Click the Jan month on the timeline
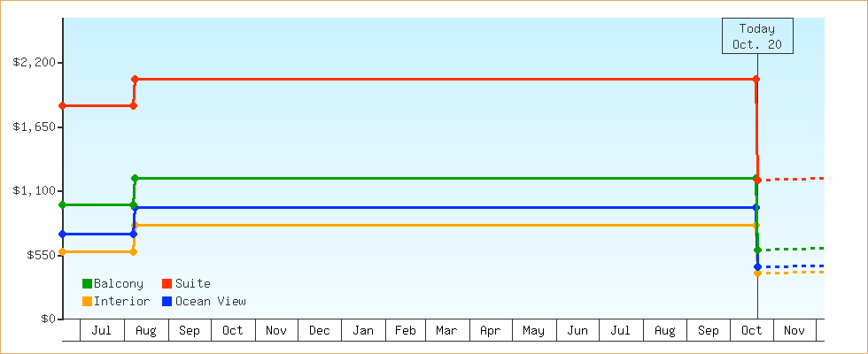Viewport: 868px width, 354px height. point(363,331)
